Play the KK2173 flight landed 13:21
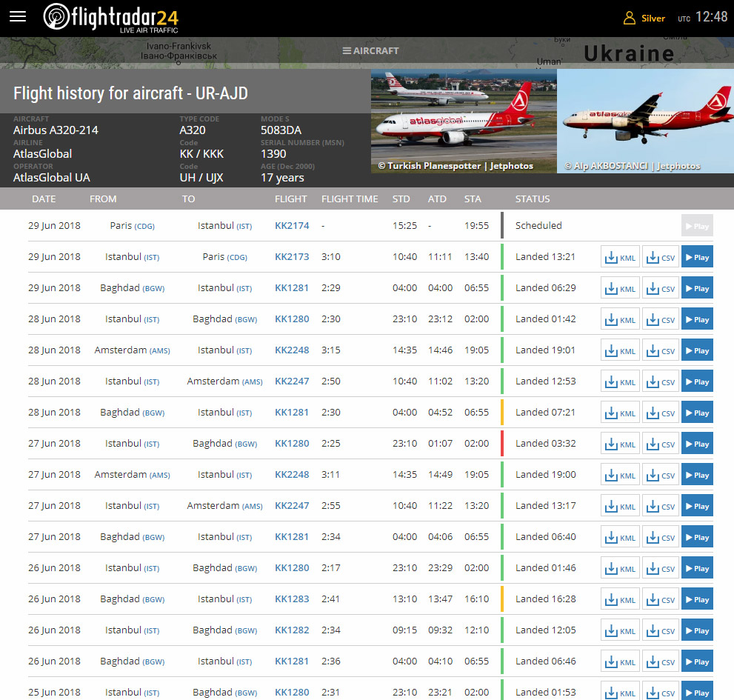 [x=697, y=256]
